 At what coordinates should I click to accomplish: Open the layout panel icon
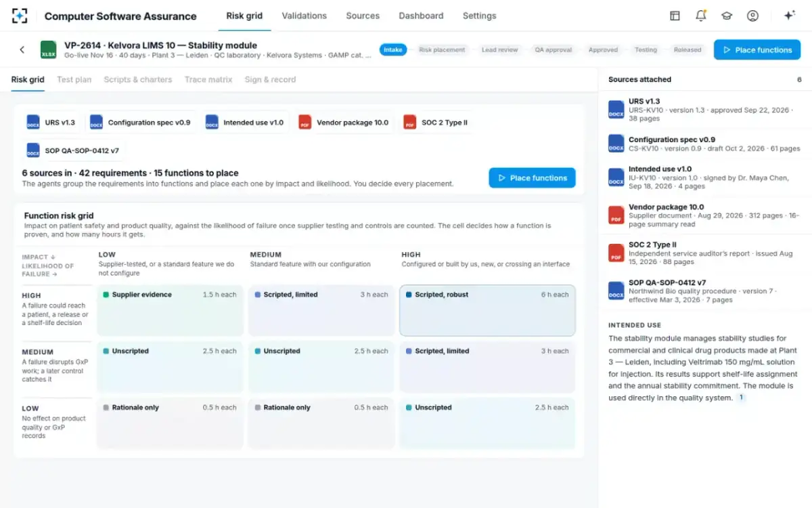coord(675,16)
